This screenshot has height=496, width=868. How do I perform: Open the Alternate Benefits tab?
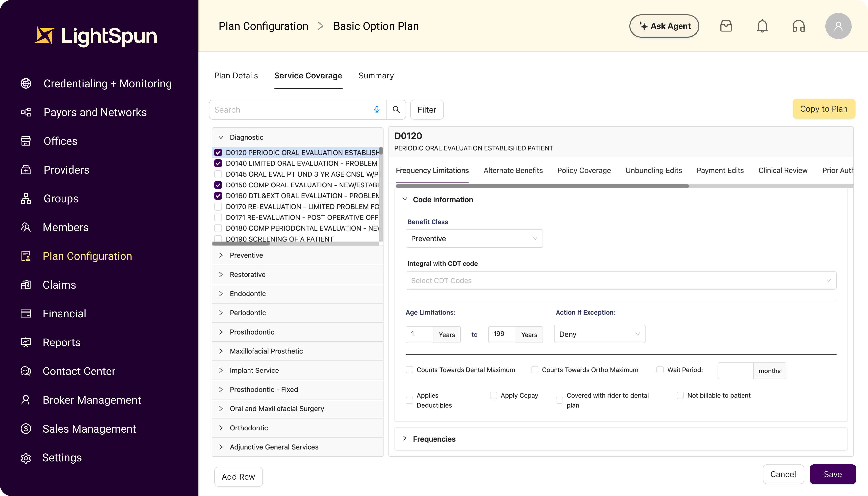pyautogui.click(x=513, y=170)
